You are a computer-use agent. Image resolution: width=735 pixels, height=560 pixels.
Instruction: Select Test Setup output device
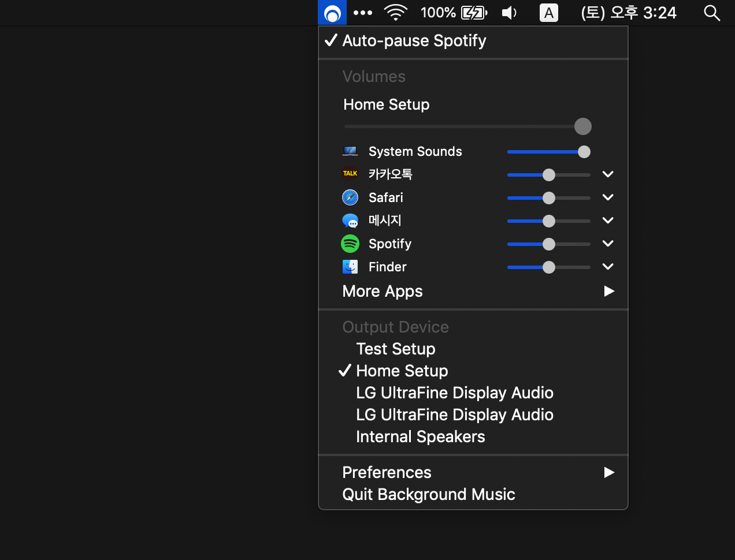[473, 349]
